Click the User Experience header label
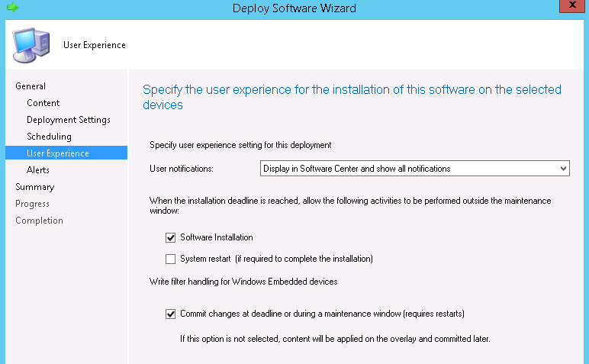The width and height of the screenshot is (589, 364). pos(95,45)
